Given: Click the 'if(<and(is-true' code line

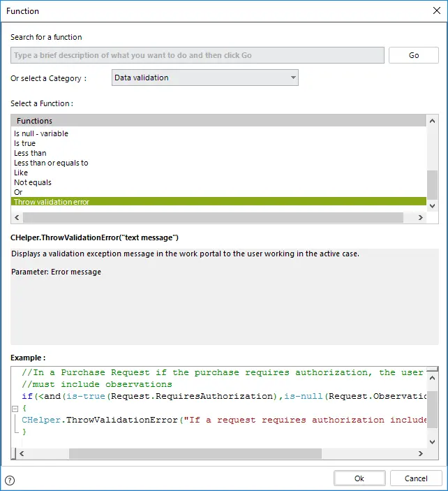Looking at the screenshot, I should click(224, 396).
